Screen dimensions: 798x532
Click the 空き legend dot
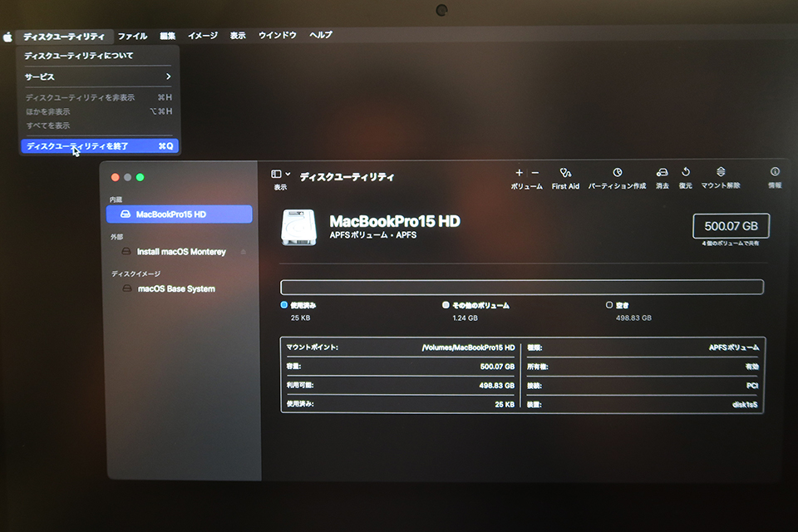coord(609,305)
